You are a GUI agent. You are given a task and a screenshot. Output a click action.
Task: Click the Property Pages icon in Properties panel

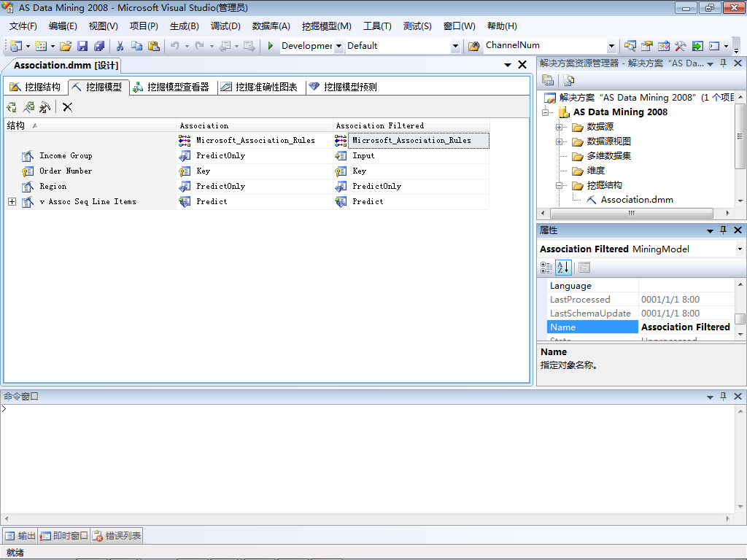[584, 268]
